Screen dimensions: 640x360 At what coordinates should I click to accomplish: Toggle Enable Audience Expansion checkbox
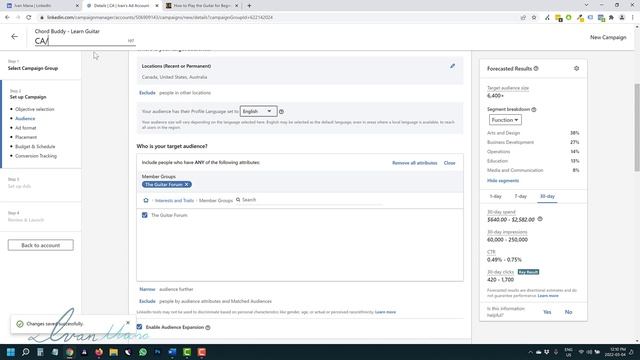click(140, 327)
